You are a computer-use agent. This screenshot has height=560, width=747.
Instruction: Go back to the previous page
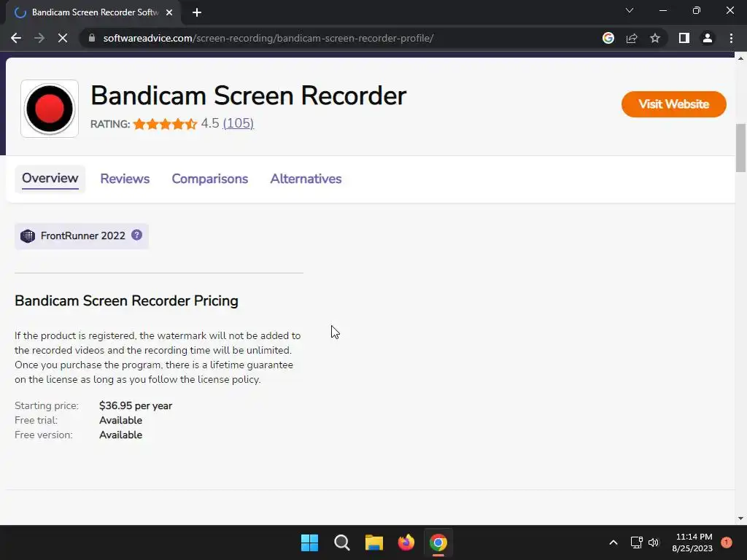(x=16, y=38)
